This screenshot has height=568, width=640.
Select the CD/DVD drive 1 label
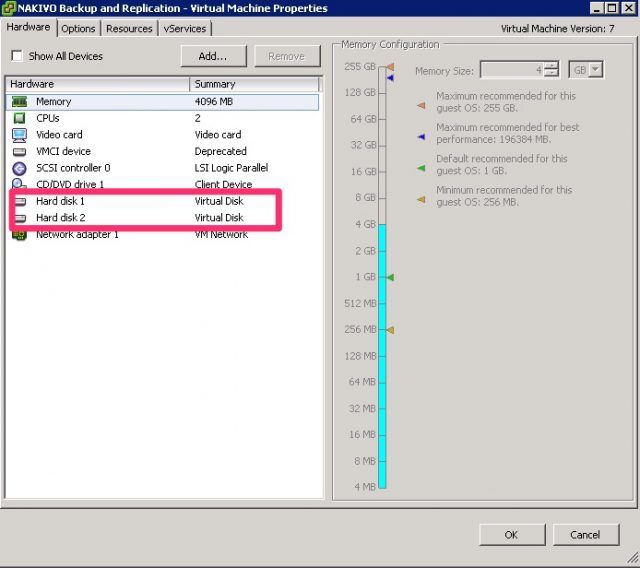pos(70,184)
